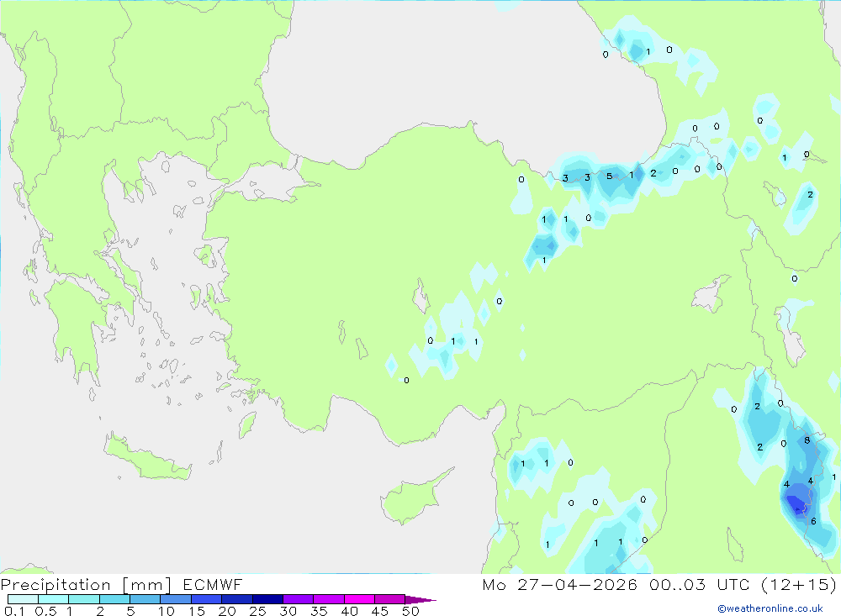This screenshot has height=616, width=841.
Task: Click the '5' precipitation value on Black Sea coast
Action: tap(609, 176)
